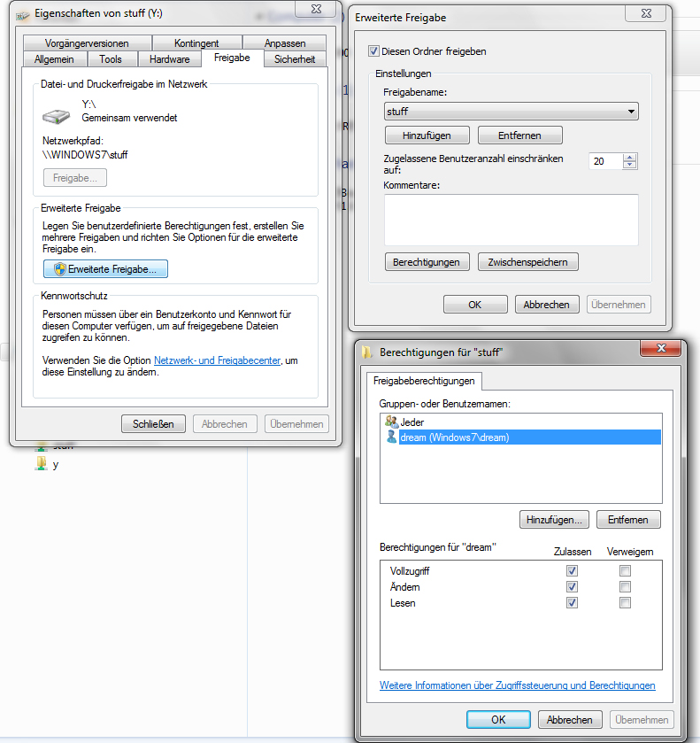700x743 pixels.
Task: Click Entfernen in Berechtigungen dialog
Action: point(628,520)
